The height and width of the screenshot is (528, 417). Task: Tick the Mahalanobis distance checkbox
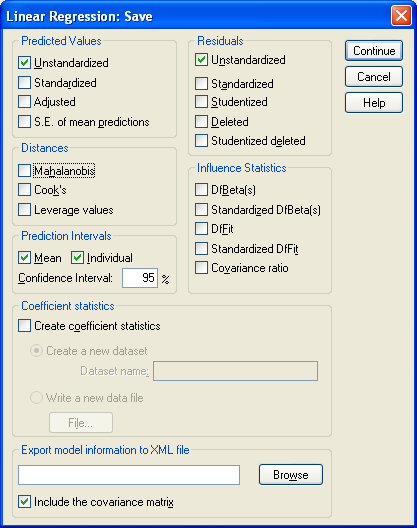pos(25,171)
